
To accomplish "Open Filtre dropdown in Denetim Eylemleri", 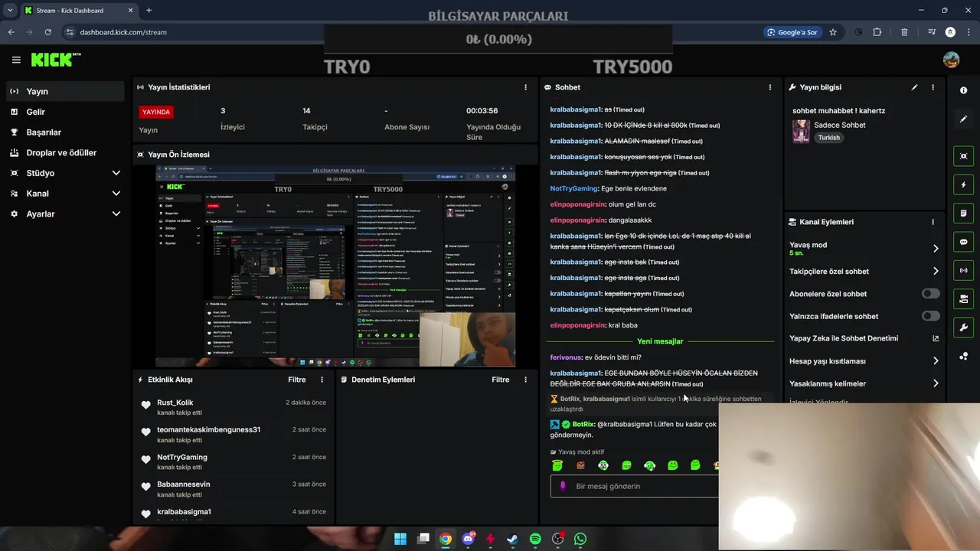I will coord(500,380).
